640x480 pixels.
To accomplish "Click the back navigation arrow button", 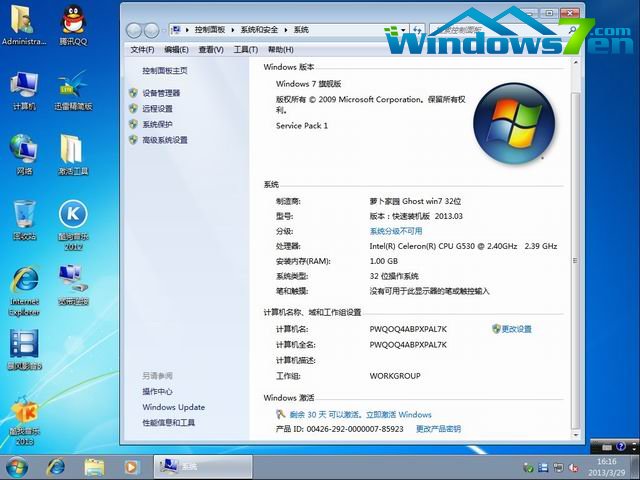I will click(x=133, y=30).
